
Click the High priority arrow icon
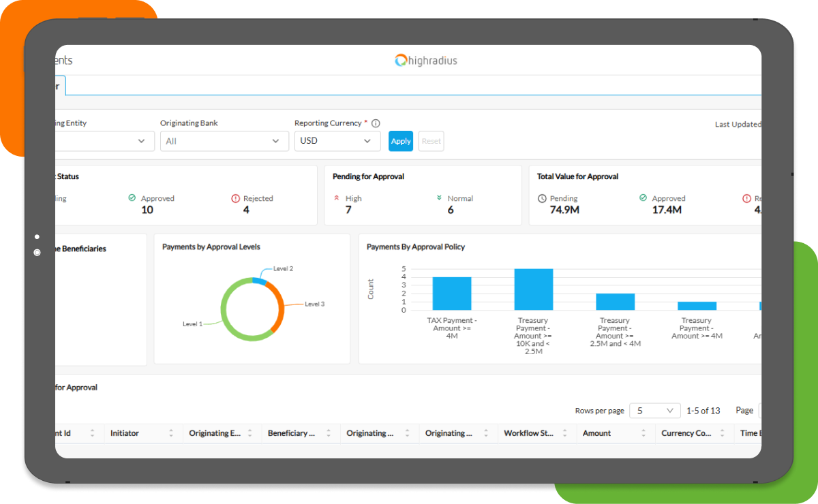(336, 198)
